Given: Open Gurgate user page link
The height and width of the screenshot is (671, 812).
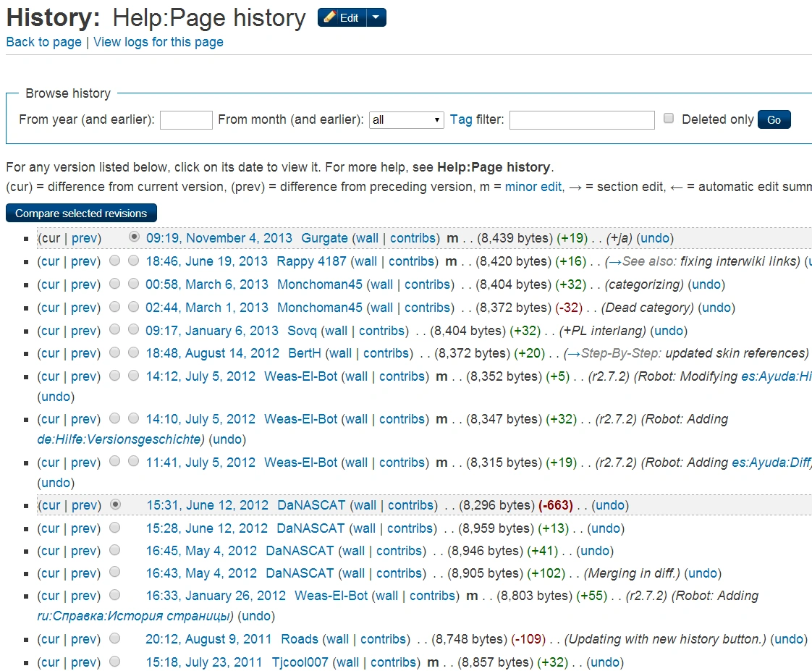Looking at the screenshot, I should point(324,238).
